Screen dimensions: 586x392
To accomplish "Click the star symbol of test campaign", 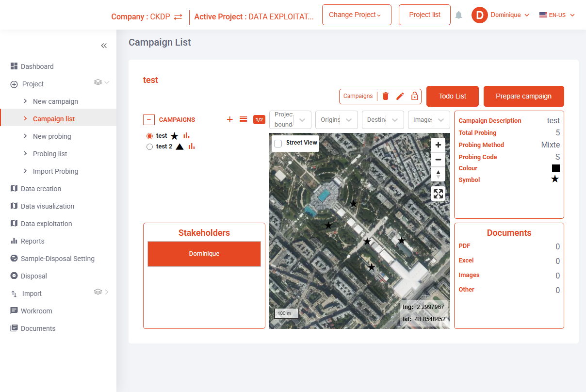I will tap(175, 136).
